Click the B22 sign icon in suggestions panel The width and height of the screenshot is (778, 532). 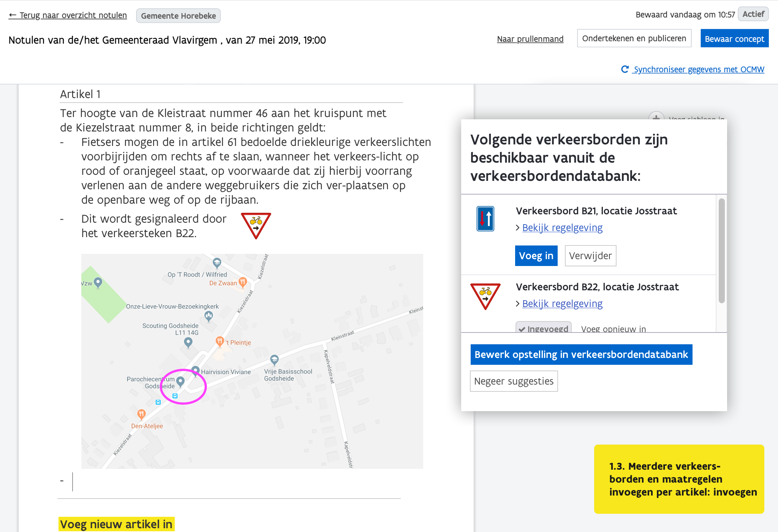485,296
